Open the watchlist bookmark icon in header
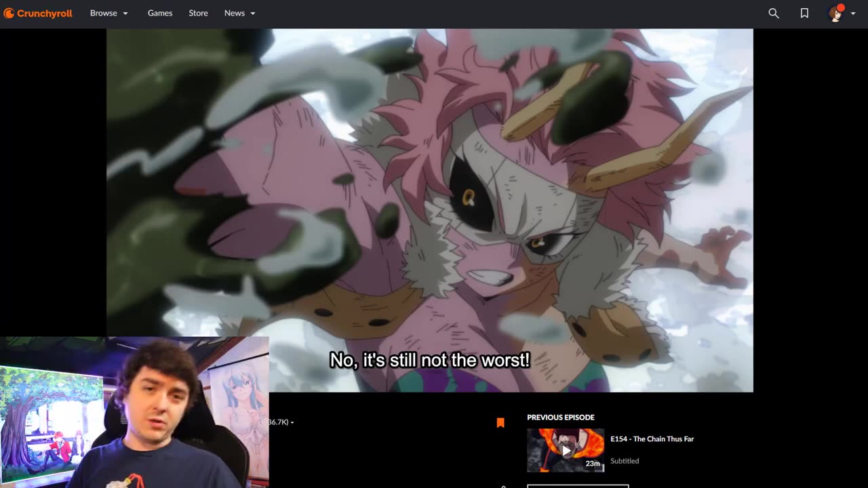 (804, 13)
